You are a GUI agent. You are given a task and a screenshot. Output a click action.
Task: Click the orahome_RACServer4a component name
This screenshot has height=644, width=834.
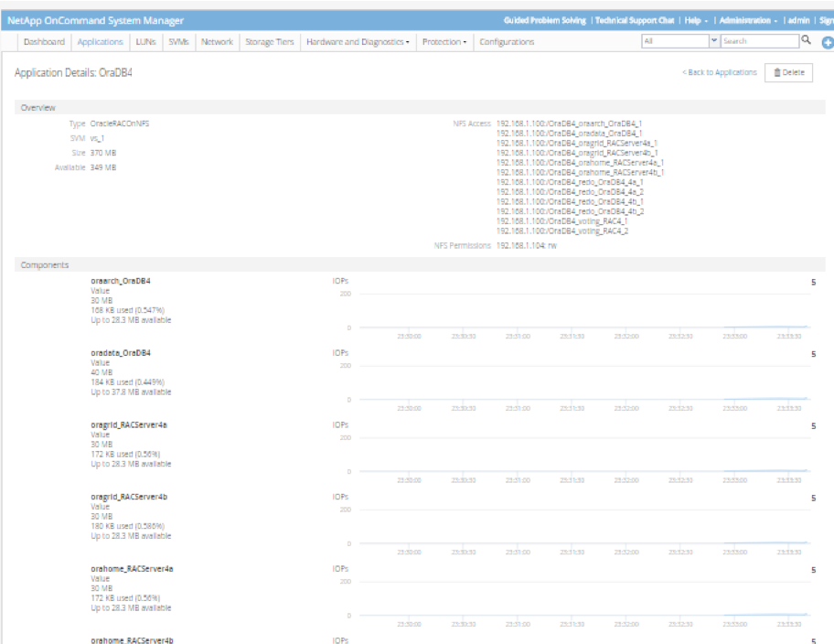click(132, 568)
